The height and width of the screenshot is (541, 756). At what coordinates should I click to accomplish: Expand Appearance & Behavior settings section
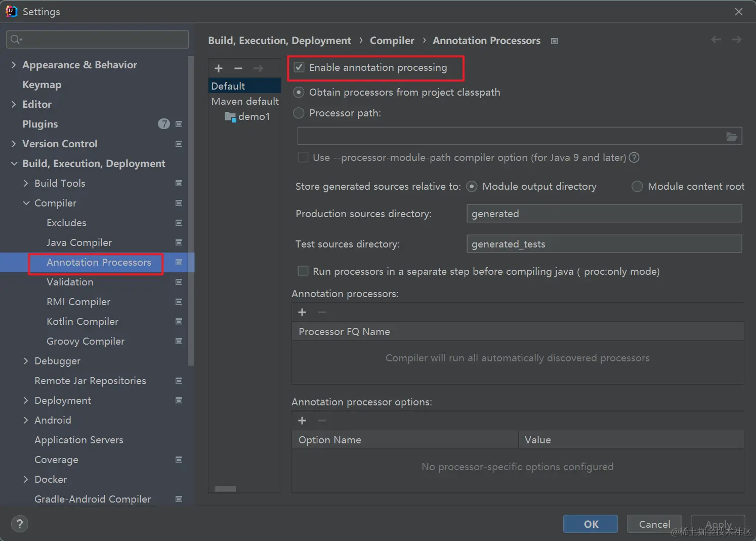pos(14,65)
